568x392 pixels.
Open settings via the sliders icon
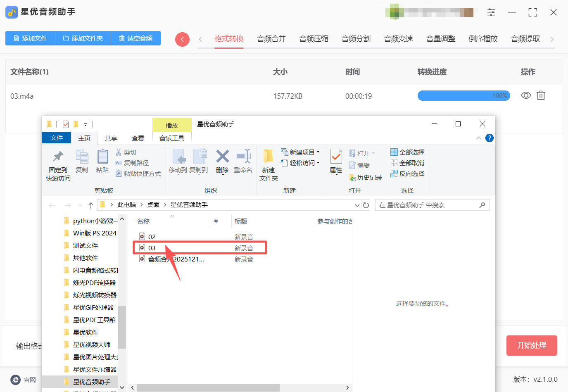click(491, 12)
